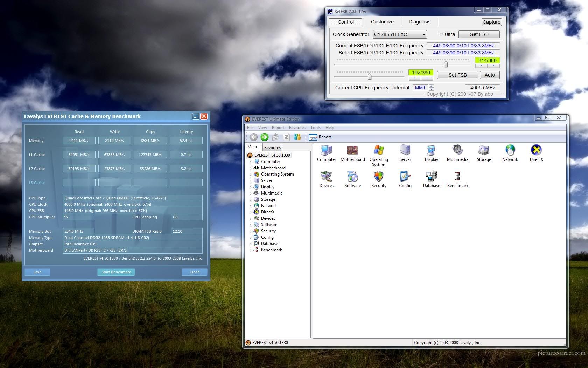
Task: Click the Start Benchmark button
Action: pyautogui.click(x=116, y=272)
